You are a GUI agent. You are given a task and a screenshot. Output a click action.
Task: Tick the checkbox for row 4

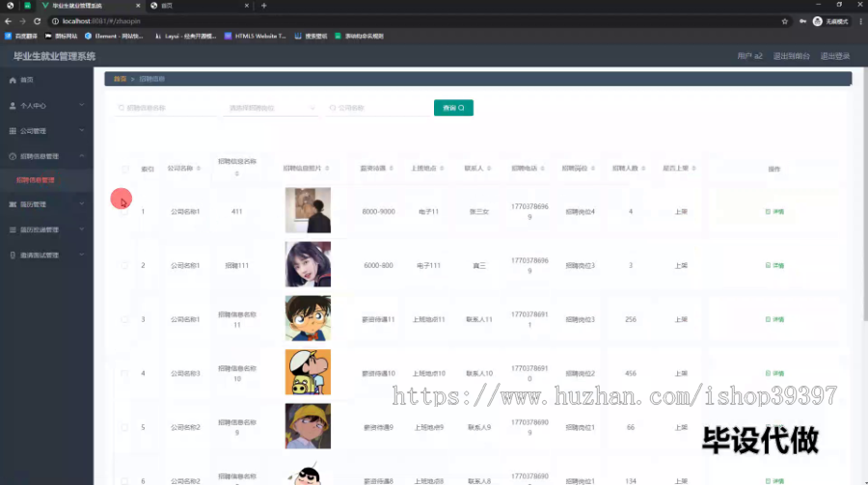tap(124, 374)
